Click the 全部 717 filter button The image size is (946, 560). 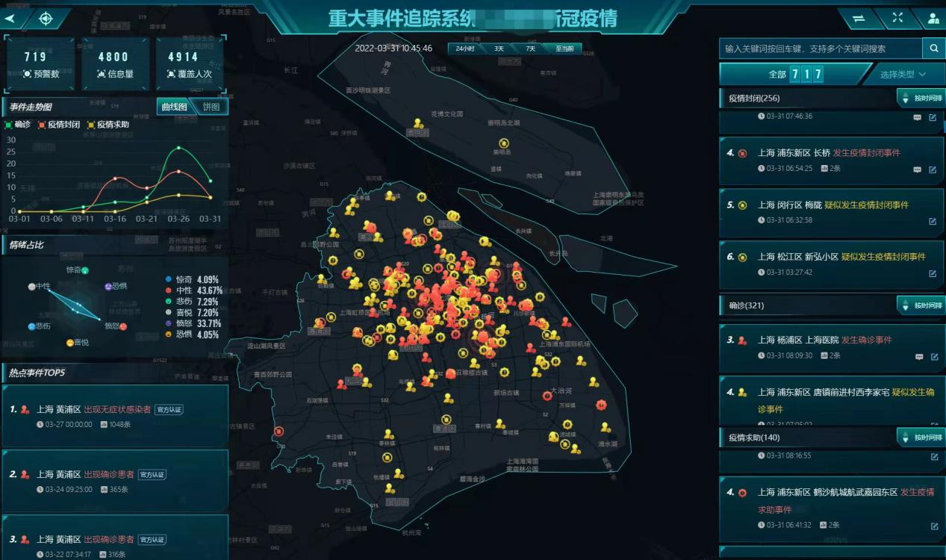click(x=794, y=74)
